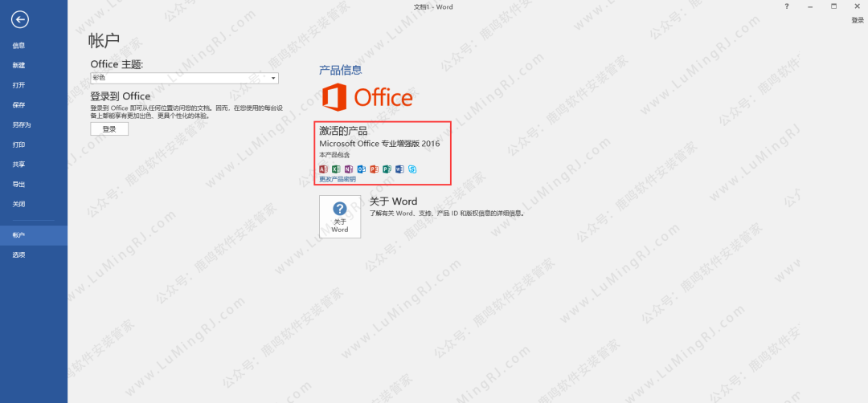Click the Office logo under 产品信息
Screen dimensions: 868x403
click(367, 97)
